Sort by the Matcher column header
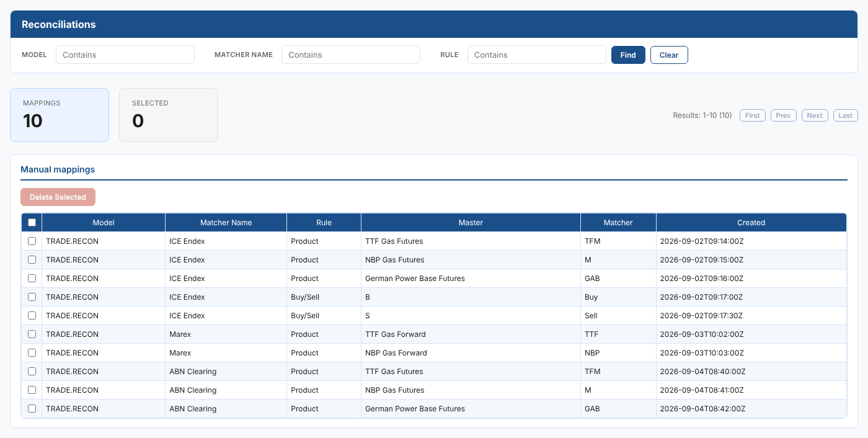Image resolution: width=868 pixels, height=438 pixels. (x=618, y=223)
